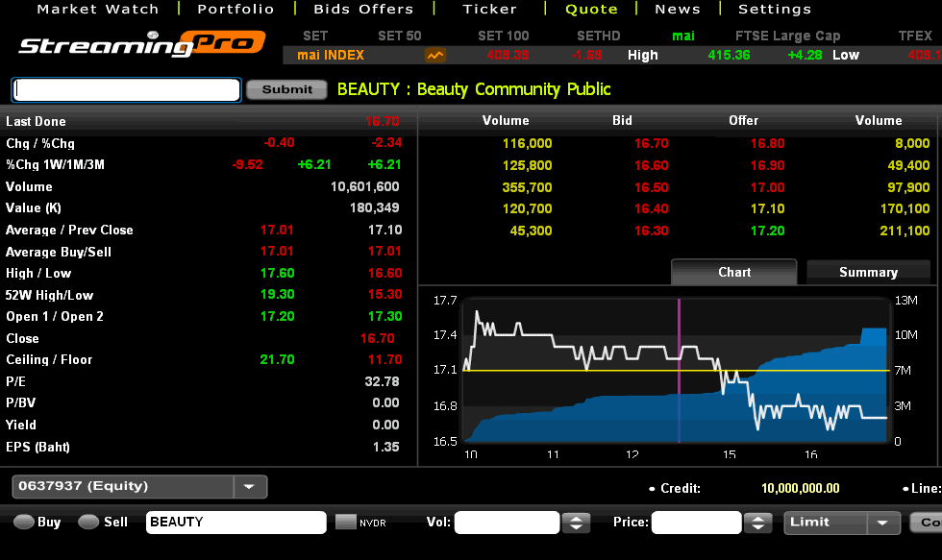The image size is (942, 560).
Task: Click the offer price 17.00
Action: tap(767, 187)
